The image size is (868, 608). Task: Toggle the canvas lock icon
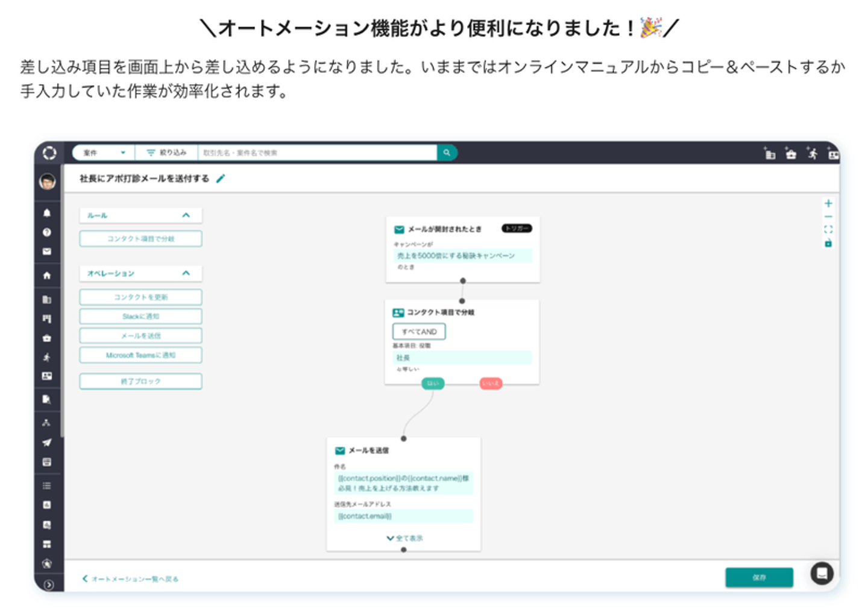tap(828, 243)
